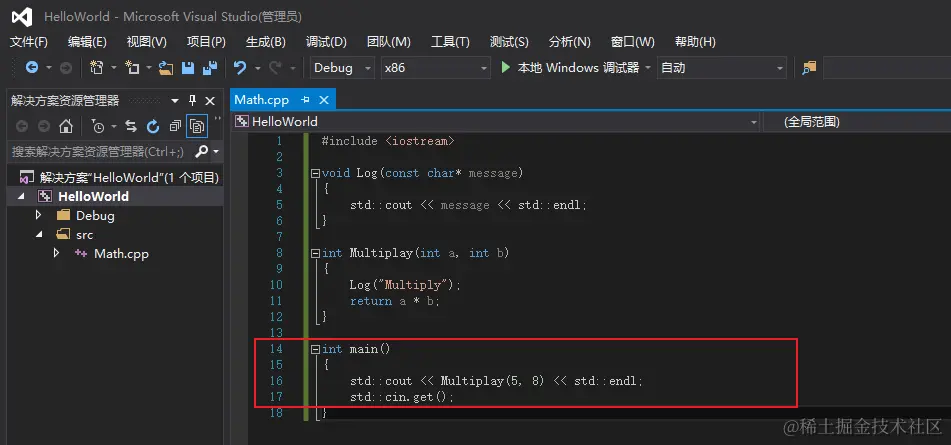Open the 视图(V) menu
Viewport: 951px width, 445px height.
(146, 42)
